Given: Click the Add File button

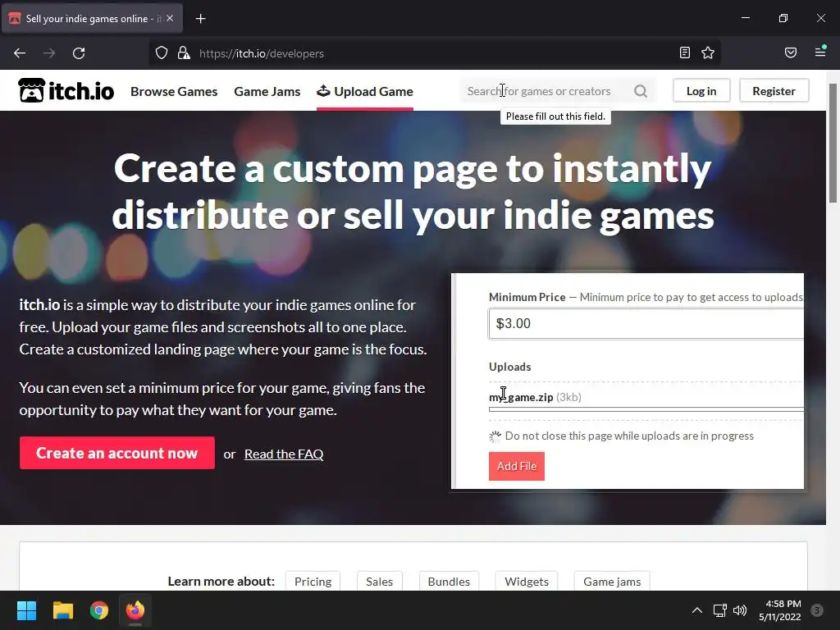Looking at the screenshot, I should [x=517, y=466].
